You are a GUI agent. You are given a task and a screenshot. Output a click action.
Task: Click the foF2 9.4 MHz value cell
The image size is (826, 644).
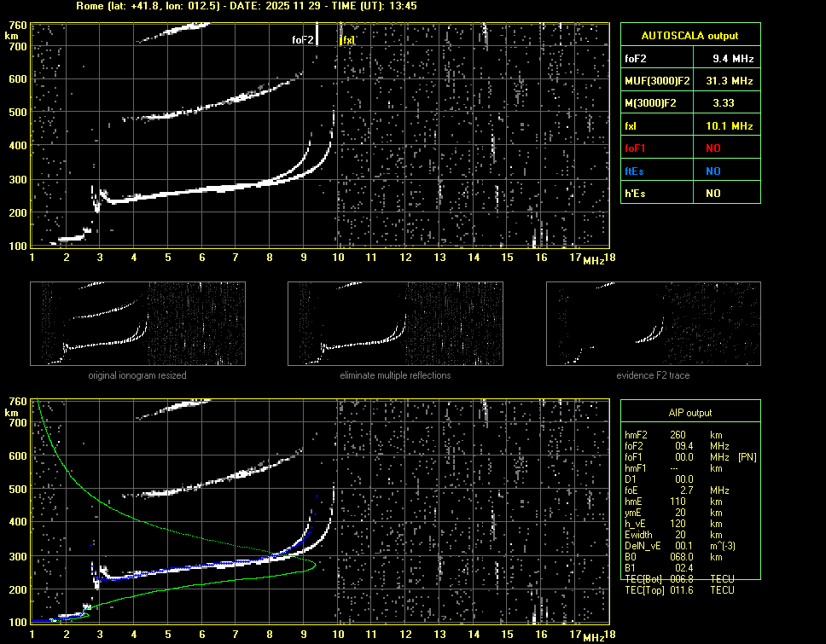coord(733,59)
